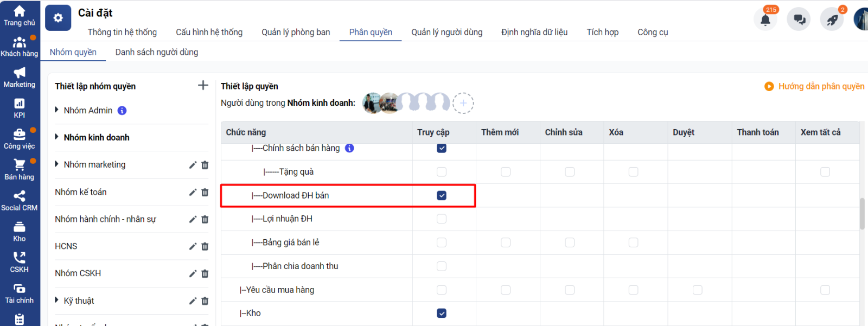Check Thêm mới for Tặng quà
868x326 pixels.
(x=506, y=172)
